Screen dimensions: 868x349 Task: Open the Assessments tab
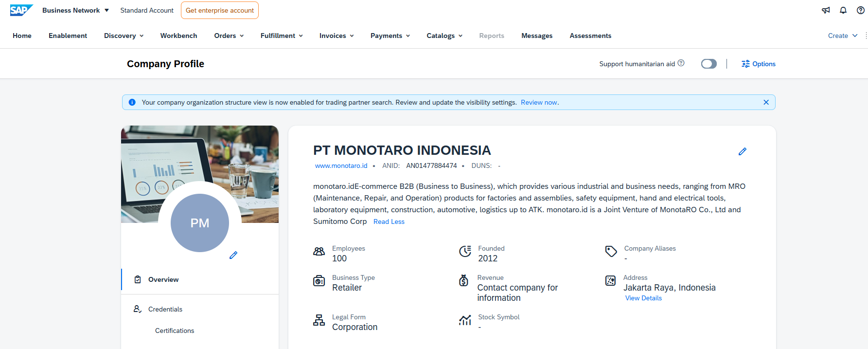pyautogui.click(x=590, y=36)
